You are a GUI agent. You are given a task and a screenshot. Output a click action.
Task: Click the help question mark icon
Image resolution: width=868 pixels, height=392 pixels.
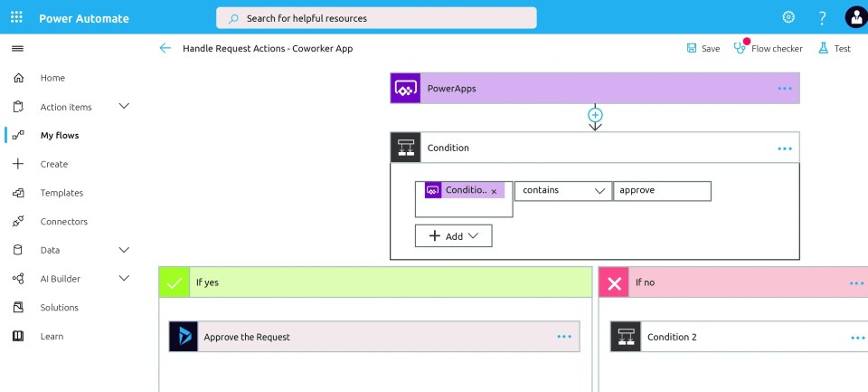coord(822,17)
